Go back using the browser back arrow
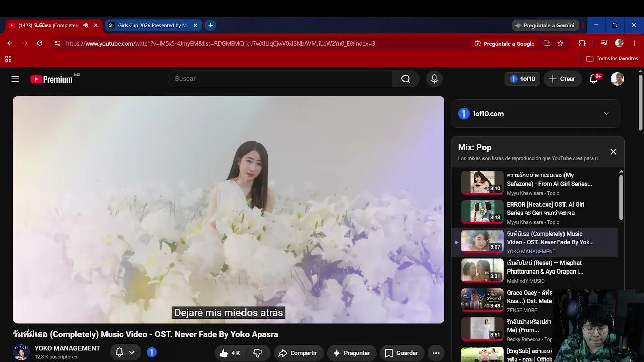The height and width of the screenshot is (362, 644). click(10, 43)
